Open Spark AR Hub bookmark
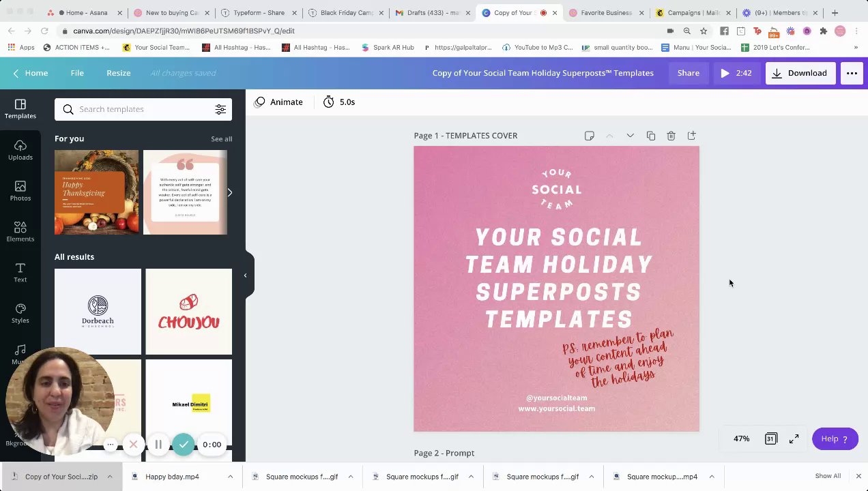 [388, 48]
